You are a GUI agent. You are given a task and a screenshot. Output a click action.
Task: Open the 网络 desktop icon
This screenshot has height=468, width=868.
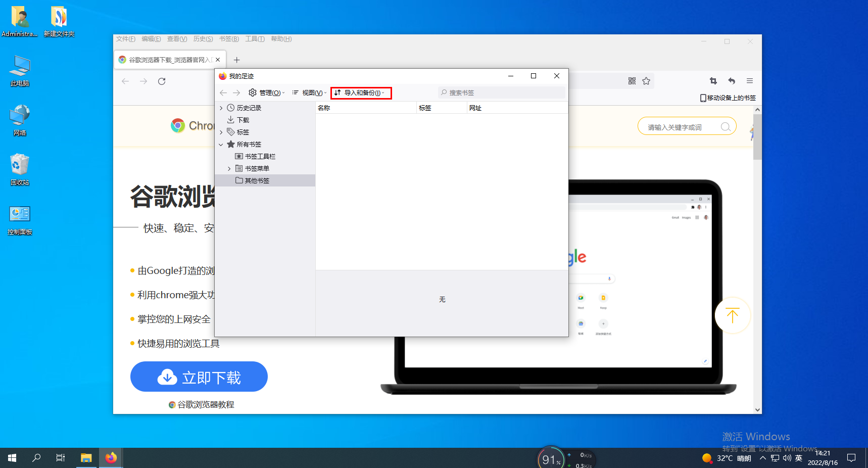point(20,120)
